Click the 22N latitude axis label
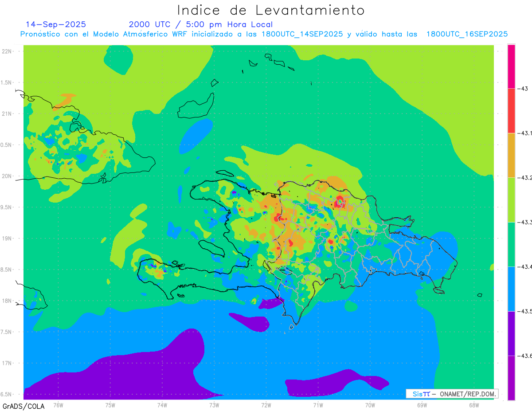 [7, 51]
